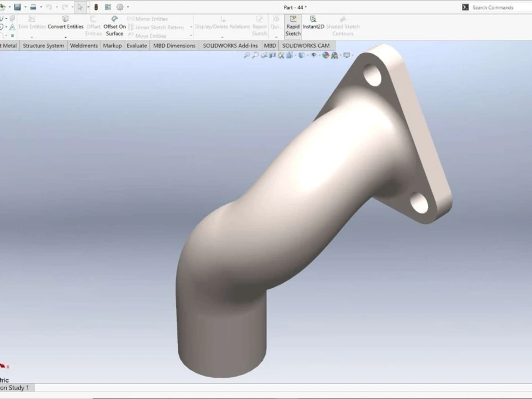This screenshot has width=532, height=399.
Task: Click Offset Entities tool
Action: click(x=93, y=26)
